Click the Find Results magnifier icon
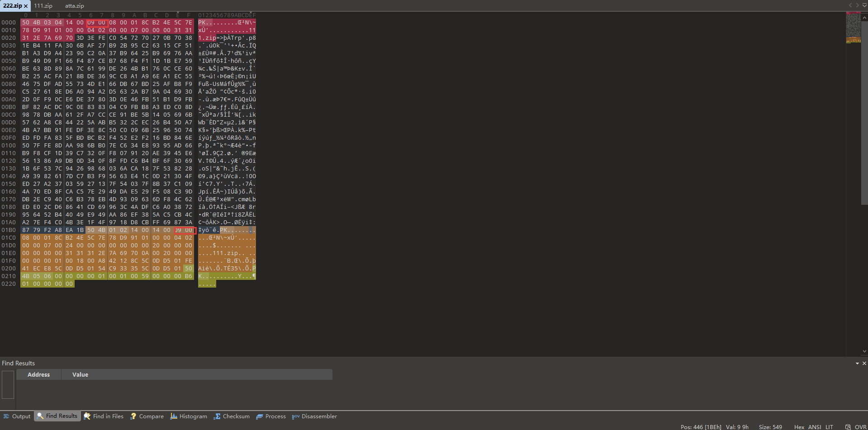Image resolution: width=868 pixels, height=430 pixels. 40,416
